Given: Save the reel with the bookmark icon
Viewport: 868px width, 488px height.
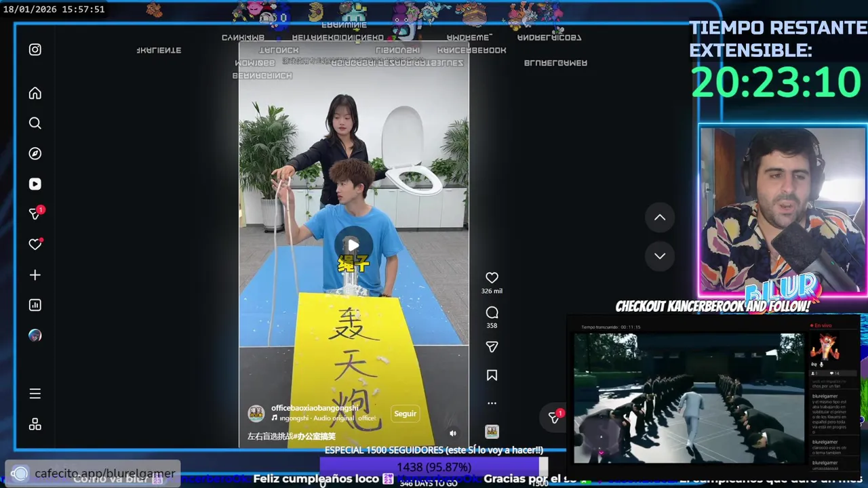Looking at the screenshot, I should pyautogui.click(x=492, y=375).
